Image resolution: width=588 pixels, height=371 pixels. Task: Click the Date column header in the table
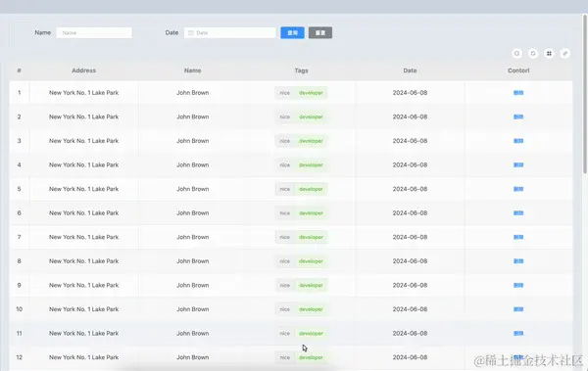pyautogui.click(x=410, y=70)
